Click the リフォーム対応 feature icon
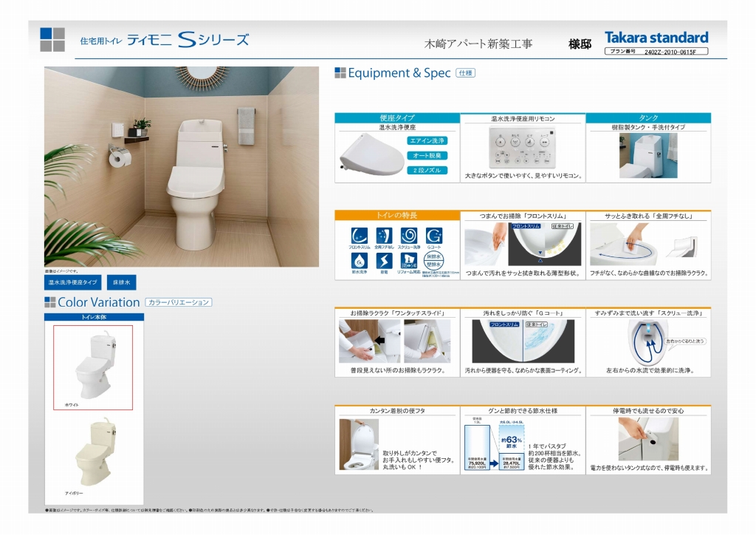756x535 pixels. click(x=408, y=260)
